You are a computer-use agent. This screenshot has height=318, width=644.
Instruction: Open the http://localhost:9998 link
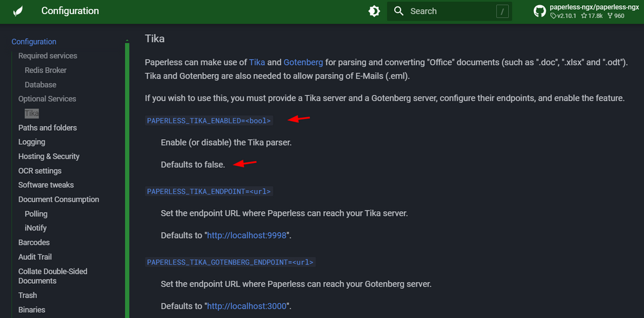(x=247, y=236)
